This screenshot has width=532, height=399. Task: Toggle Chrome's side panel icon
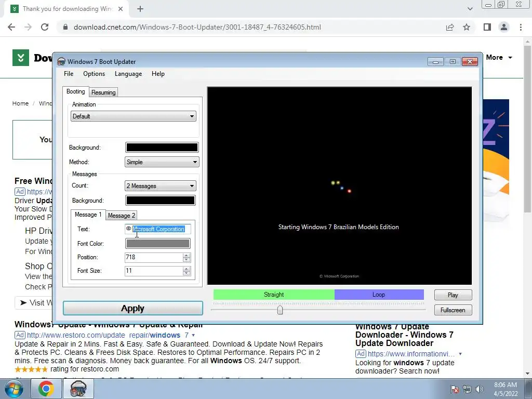[x=487, y=27]
